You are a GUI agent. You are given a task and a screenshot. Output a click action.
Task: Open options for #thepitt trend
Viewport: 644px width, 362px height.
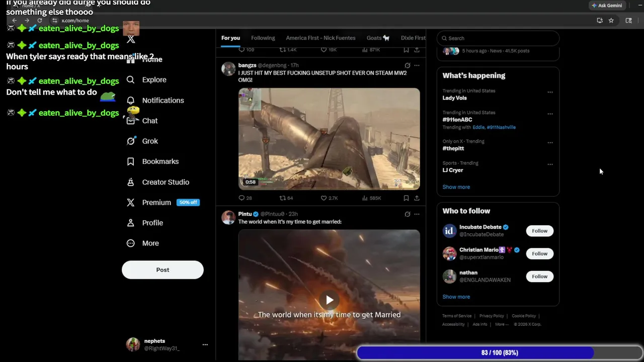click(550, 142)
